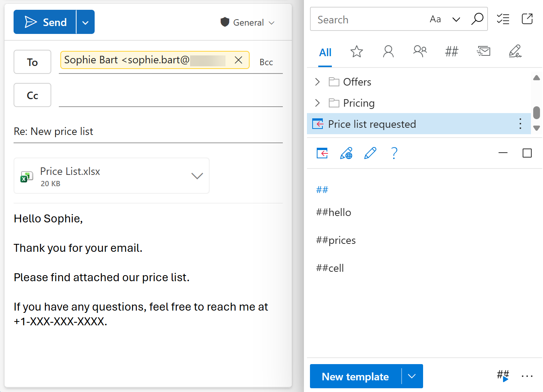
Task: Open the checklist icon above the templates
Action: pos(503,19)
